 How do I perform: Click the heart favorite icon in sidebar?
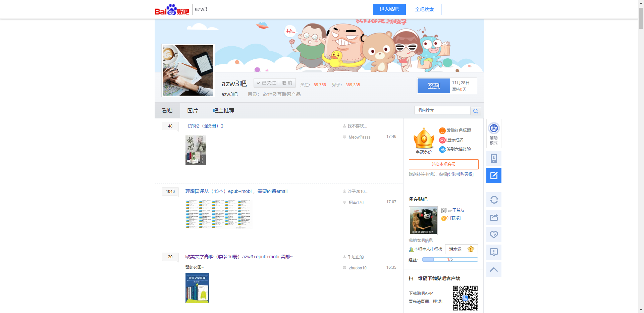[x=493, y=234]
